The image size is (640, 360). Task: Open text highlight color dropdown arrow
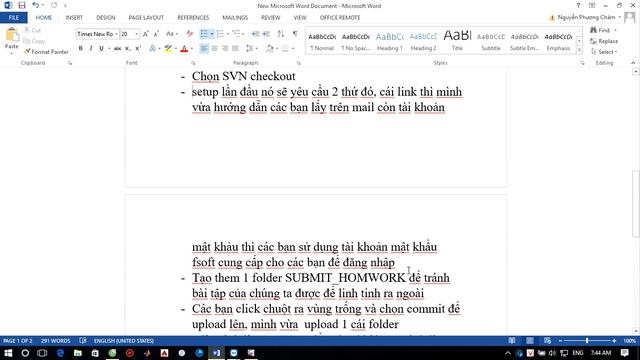coord(176,49)
